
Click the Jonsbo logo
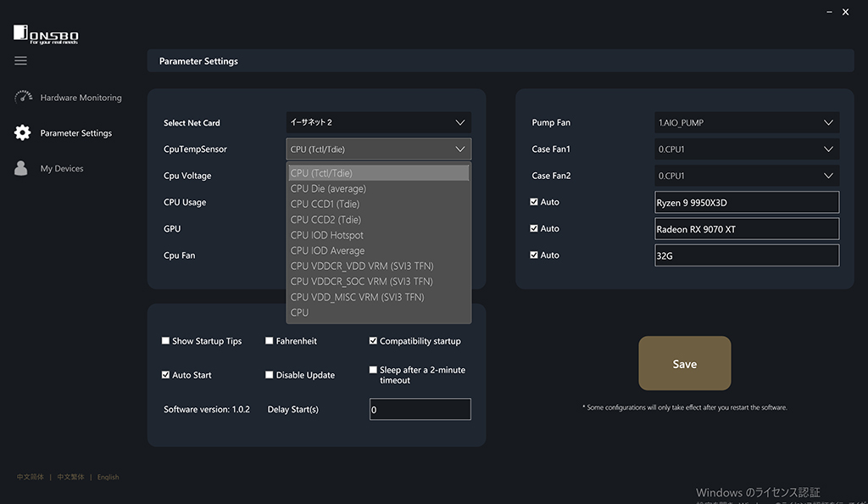tap(46, 34)
